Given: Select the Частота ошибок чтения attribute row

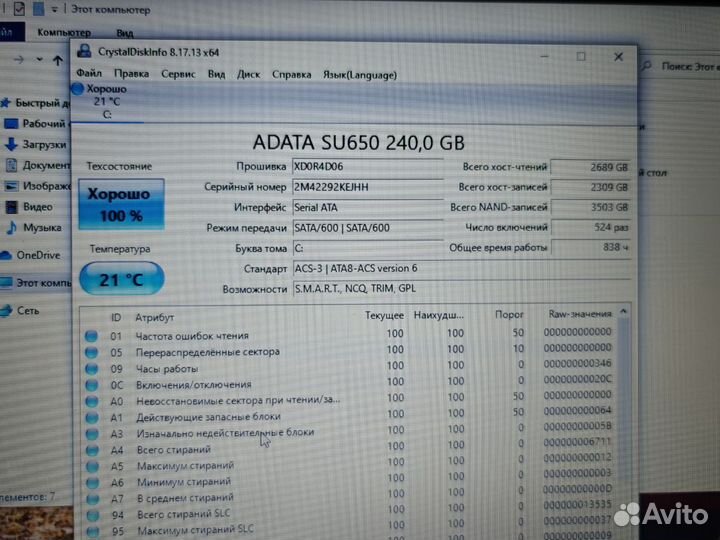Looking at the screenshot, I should click(349, 335).
